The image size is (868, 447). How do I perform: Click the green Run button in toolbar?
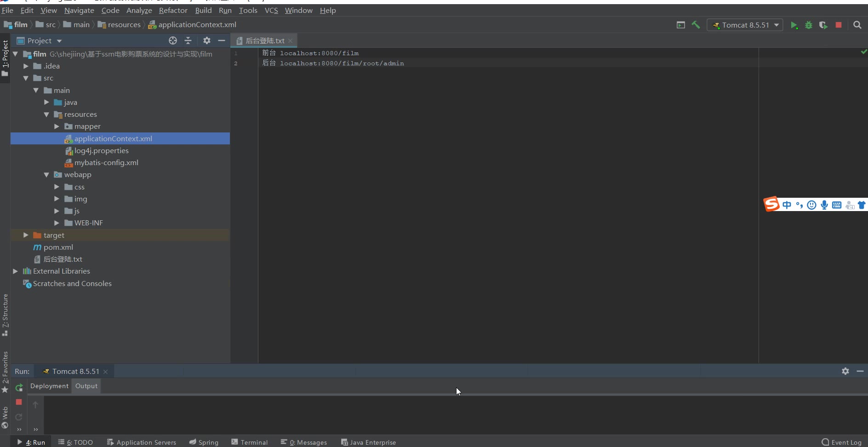794,25
